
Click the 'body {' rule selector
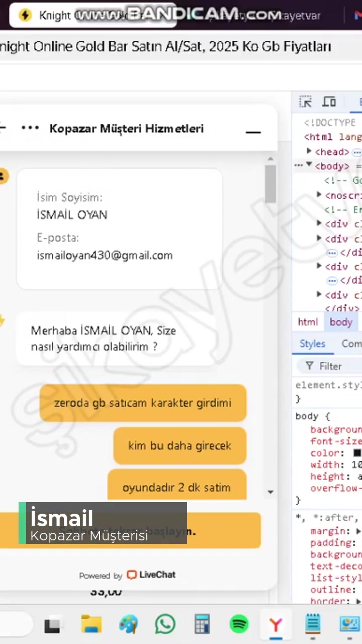pyautogui.click(x=312, y=417)
